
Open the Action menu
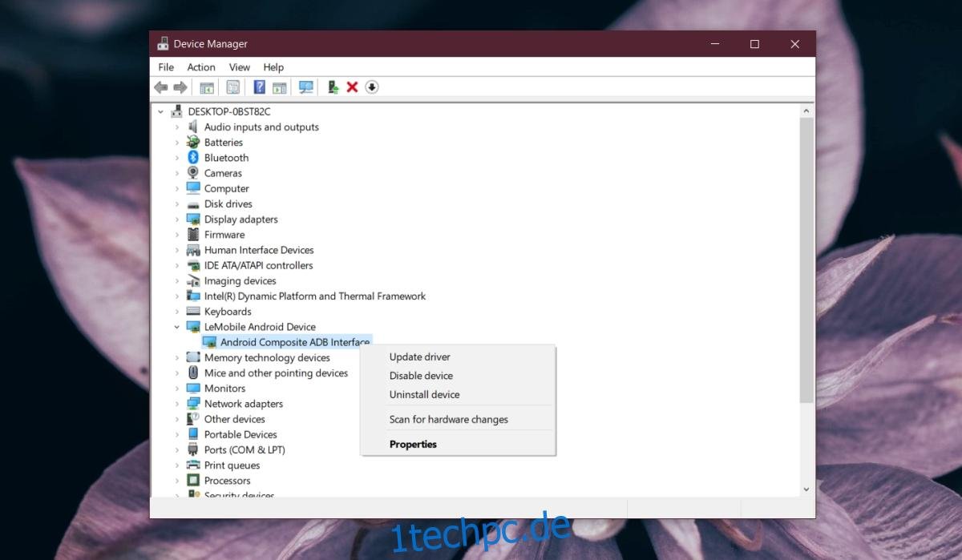pyautogui.click(x=201, y=67)
